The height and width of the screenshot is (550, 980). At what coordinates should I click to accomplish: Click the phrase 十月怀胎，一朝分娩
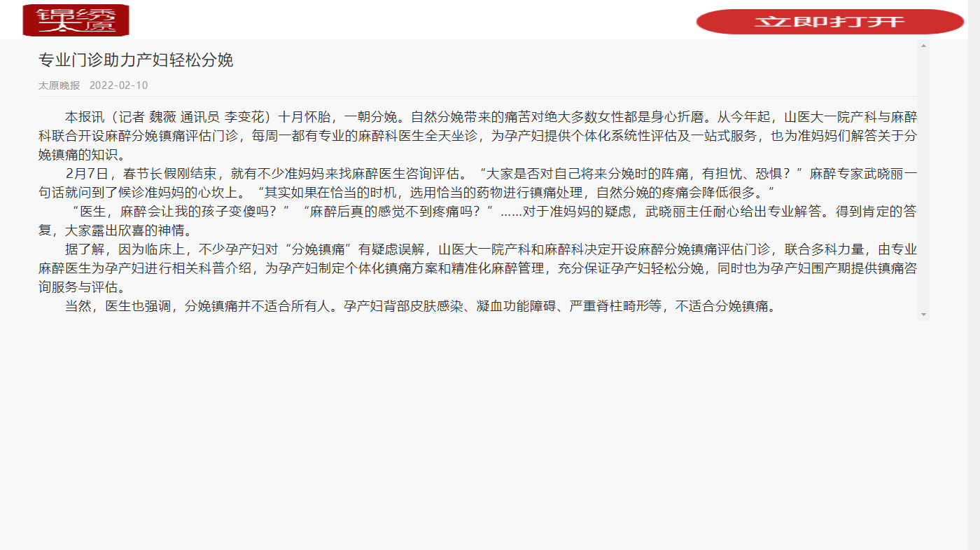337,116
